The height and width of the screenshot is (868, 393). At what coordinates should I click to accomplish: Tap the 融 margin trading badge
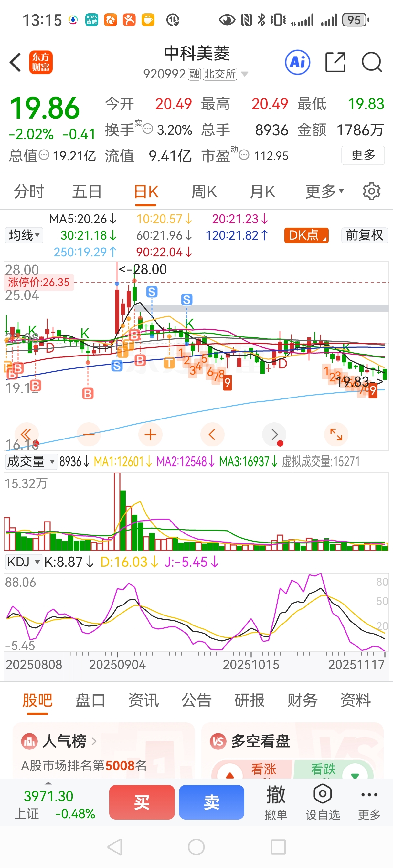pos(194,74)
